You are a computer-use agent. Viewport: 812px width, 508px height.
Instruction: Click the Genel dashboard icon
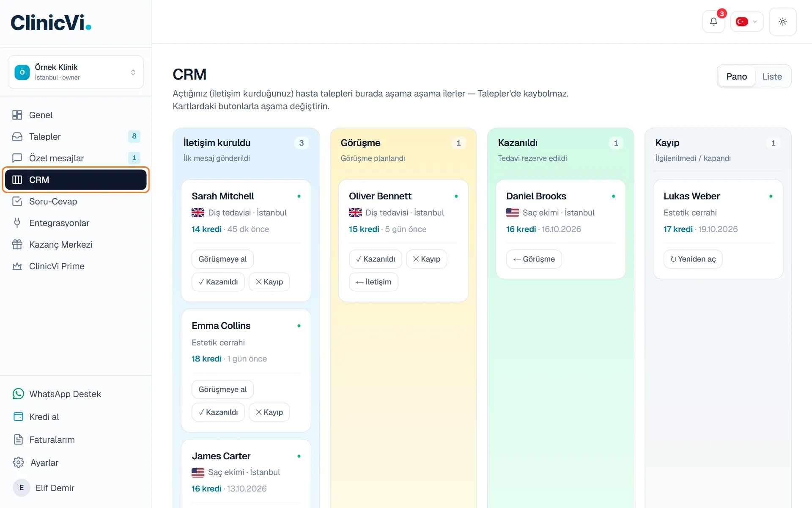(17, 115)
